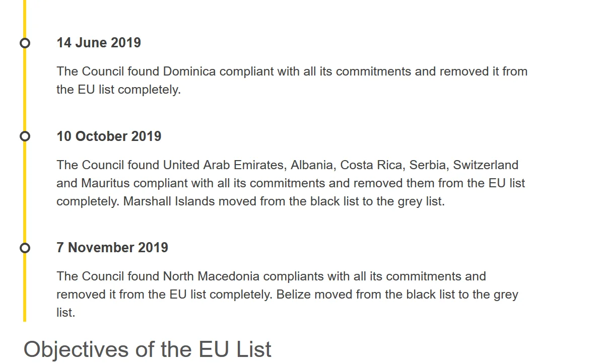The width and height of the screenshot is (604, 364).
Task: Click the 14 June 2019 timeline marker circle
Action: pos(25,43)
